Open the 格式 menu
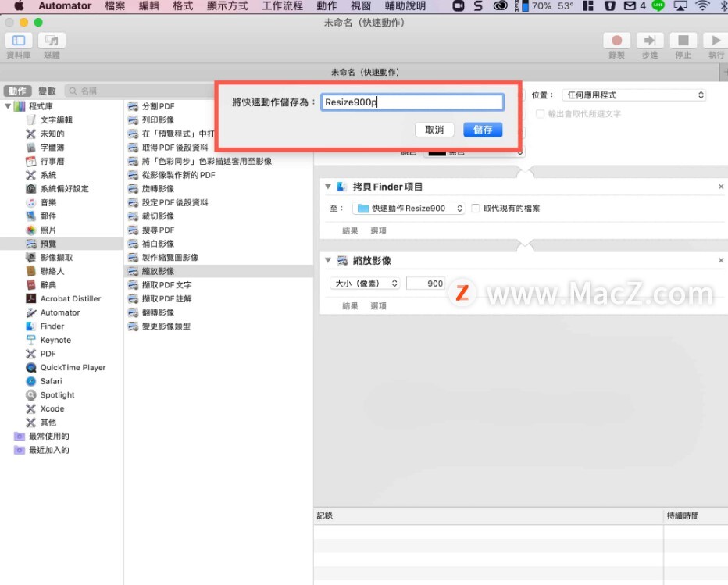728x585 pixels. tap(183, 6)
